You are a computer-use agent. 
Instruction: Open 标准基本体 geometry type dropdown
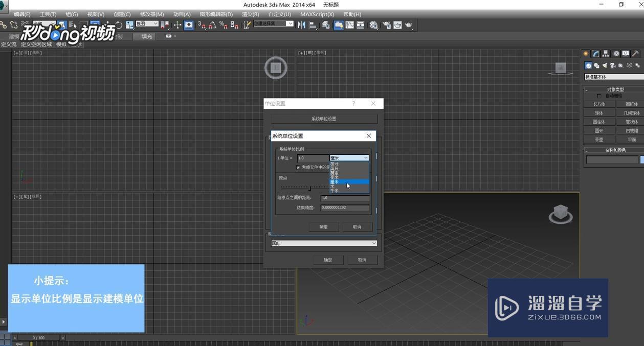(614, 77)
